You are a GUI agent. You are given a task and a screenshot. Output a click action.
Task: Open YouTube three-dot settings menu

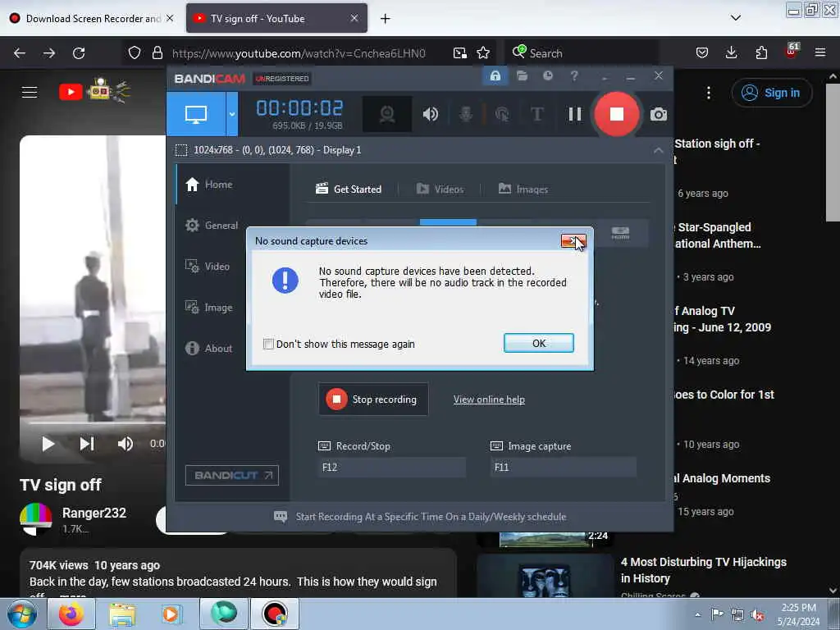pyautogui.click(x=708, y=93)
